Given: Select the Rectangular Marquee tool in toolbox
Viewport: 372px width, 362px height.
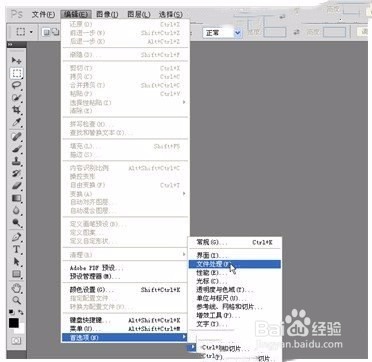Looking at the screenshot, I should pos(16,73).
